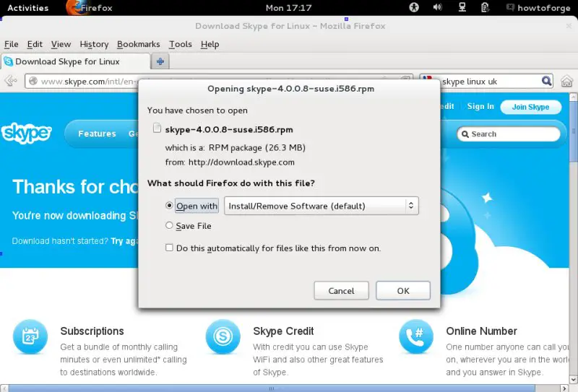578x392 pixels.
Task: Click the file icon beside skype rpm name
Action: click(x=157, y=129)
